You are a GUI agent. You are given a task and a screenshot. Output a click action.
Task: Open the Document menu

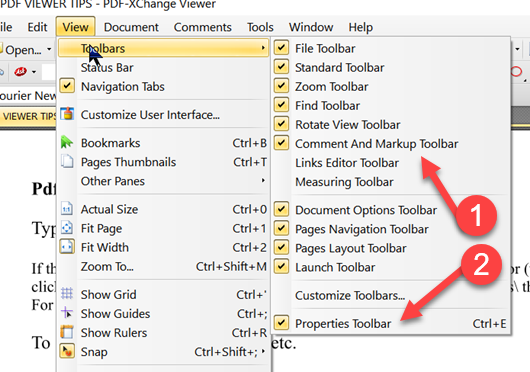tap(131, 27)
